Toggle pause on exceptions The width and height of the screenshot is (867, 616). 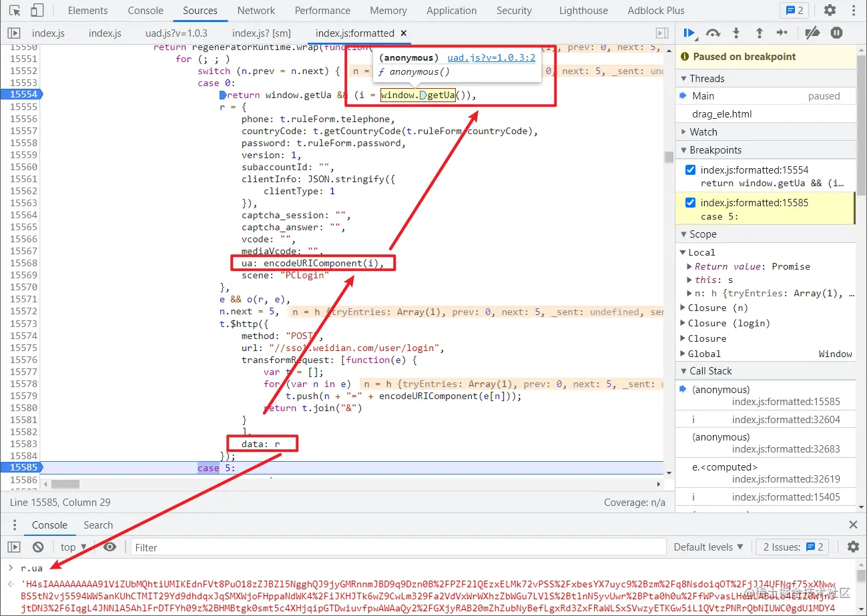pyautogui.click(x=836, y=33)
